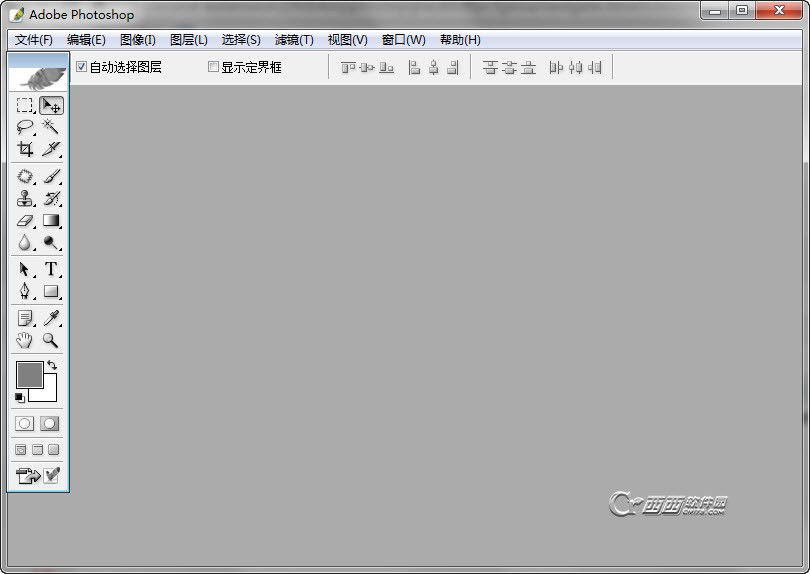Select the Crop tool
The height and width of the screenshot is (574, 810).
click(24, 149)
